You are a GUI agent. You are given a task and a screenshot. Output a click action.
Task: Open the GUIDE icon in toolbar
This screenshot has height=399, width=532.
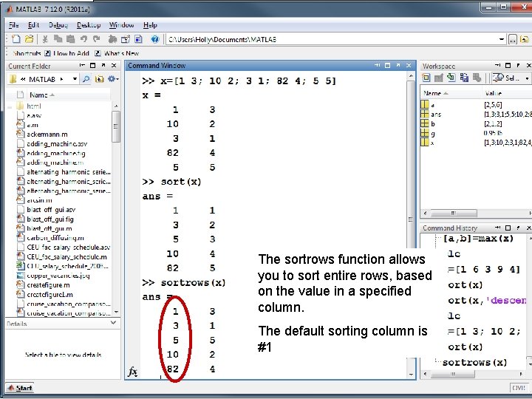coord(126,39)
